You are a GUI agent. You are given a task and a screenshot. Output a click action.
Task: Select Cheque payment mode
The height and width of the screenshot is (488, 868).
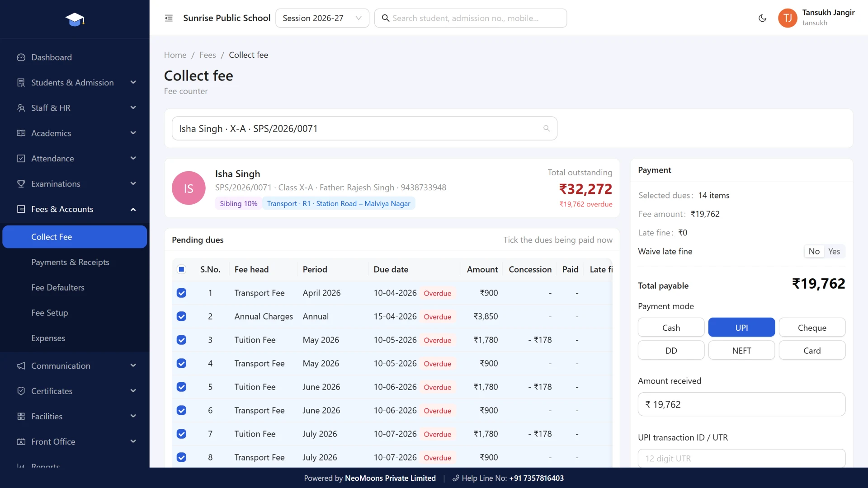pyautogui.click(x=812, y=328)
